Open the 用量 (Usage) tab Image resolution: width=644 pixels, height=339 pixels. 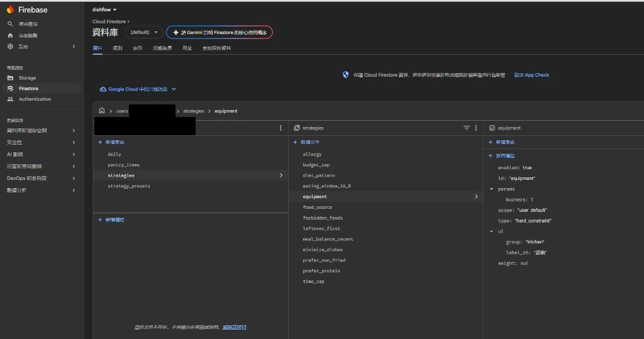click(x=187, y=48)
